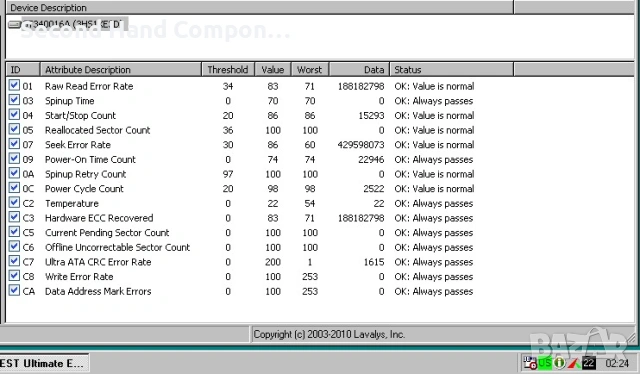Viewport: 640px width, 374px height.
Task: Select the Current Pending Sector Count text
Action: tap(107, 233)
